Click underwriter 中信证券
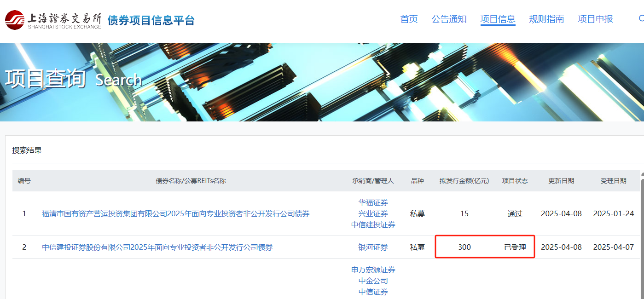The width and height of the screenshot is (644, 299). tap(373, 292)
